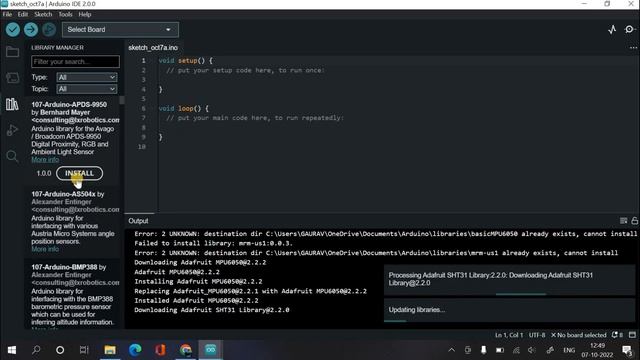Open the Boards Manager sidebar icon

coord(12,78)
